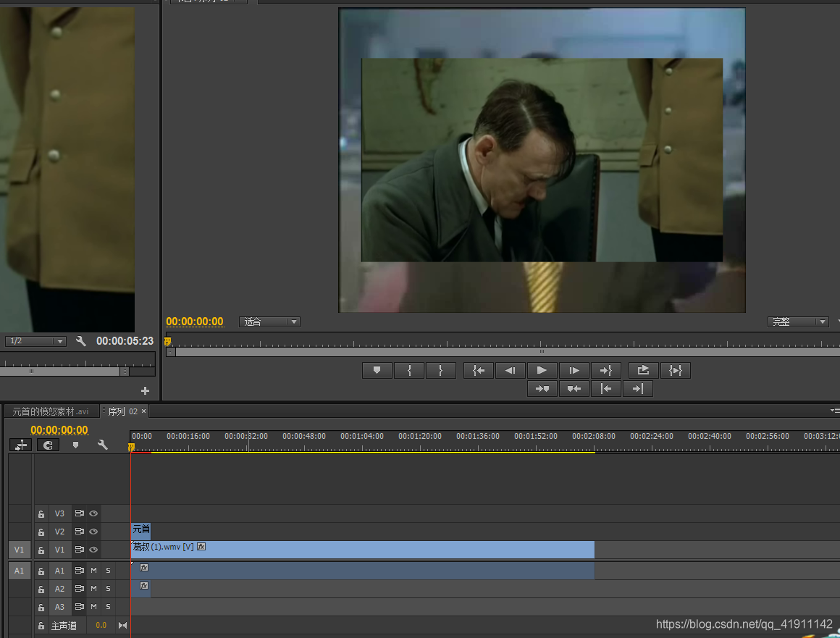This screenshot has height=638, width=840.
Task: Click the second icon under timeline timecode
Action: [48, 445]
